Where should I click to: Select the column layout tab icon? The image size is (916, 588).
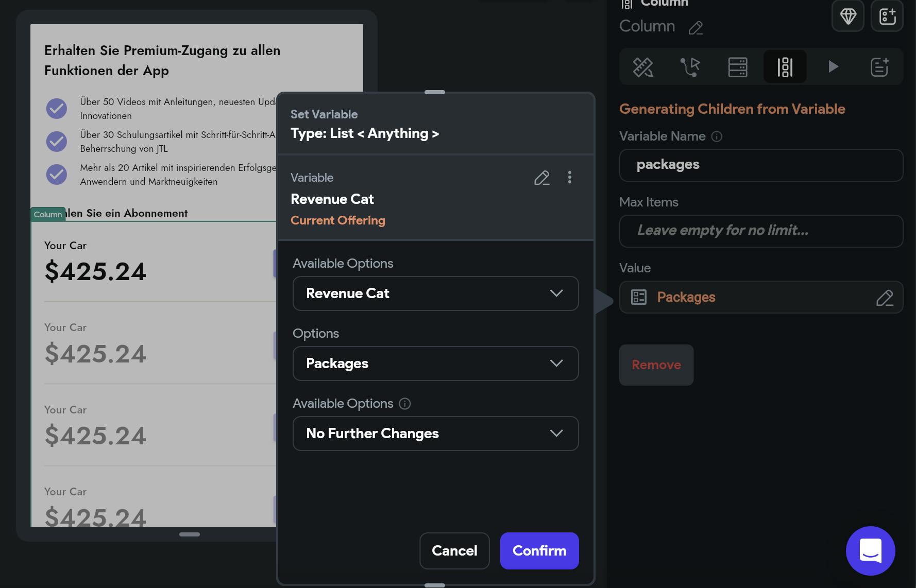(785, 67)
